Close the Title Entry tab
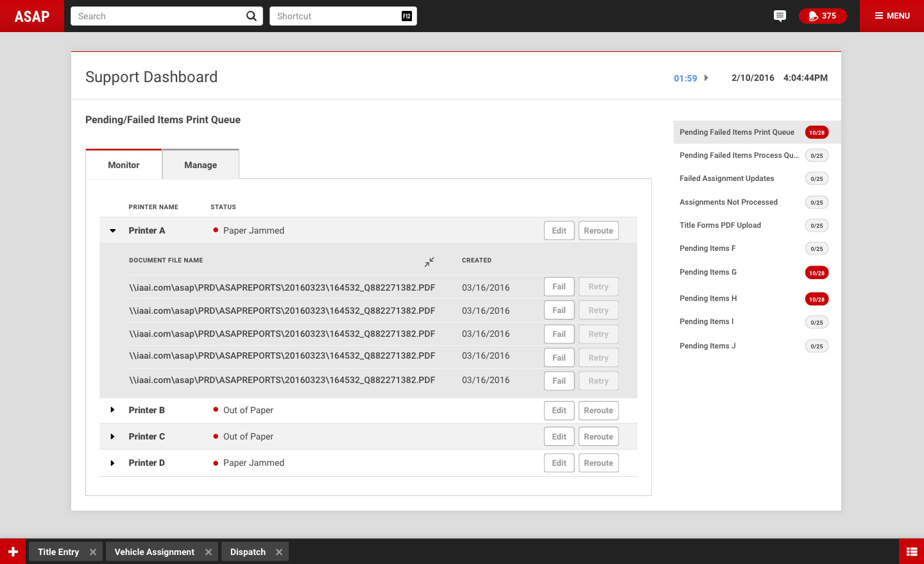The width and height of the screenshot is (924, 564). click(93, 552)
